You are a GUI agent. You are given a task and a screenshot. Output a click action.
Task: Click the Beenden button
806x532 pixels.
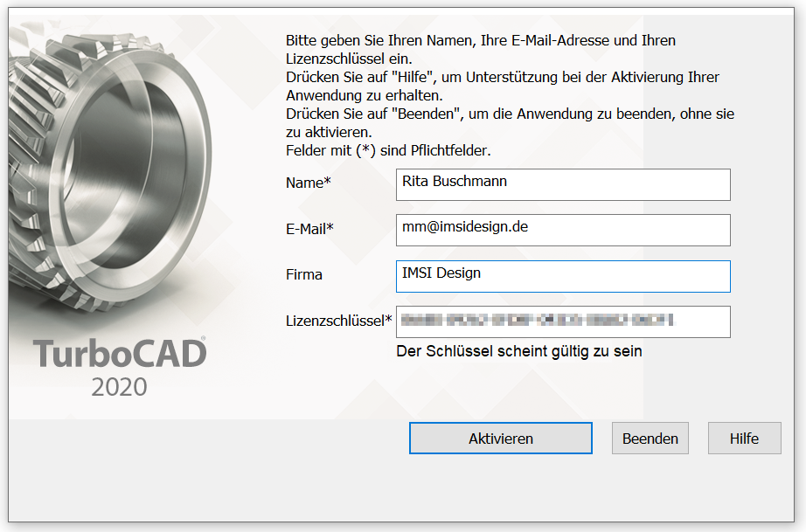[650, 438]
